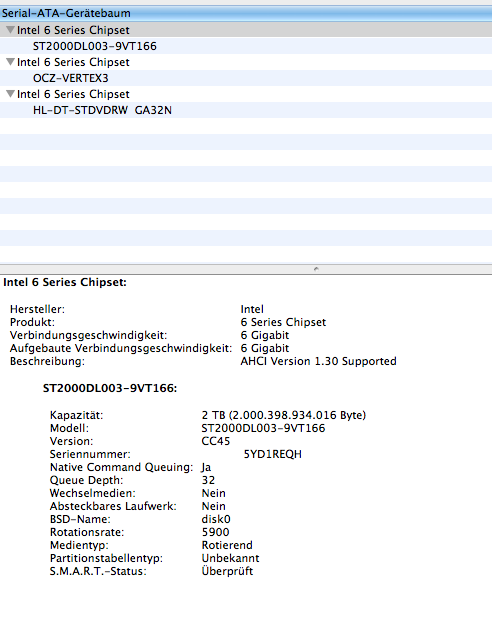492x626 pixels.
Task: Collapse the Intel chipset above ST2000DL003-9VT166
Action: coord(11,30)
